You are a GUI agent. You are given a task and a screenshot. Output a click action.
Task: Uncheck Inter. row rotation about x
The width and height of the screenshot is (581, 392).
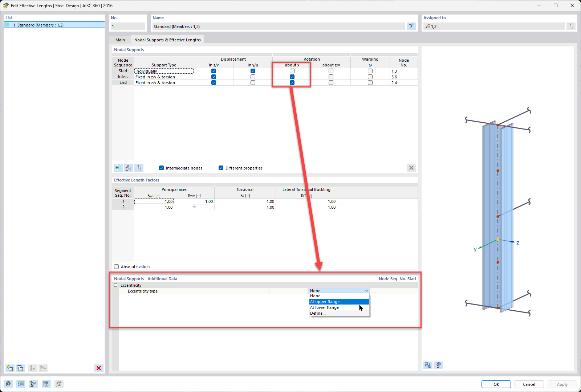[292, 77]
